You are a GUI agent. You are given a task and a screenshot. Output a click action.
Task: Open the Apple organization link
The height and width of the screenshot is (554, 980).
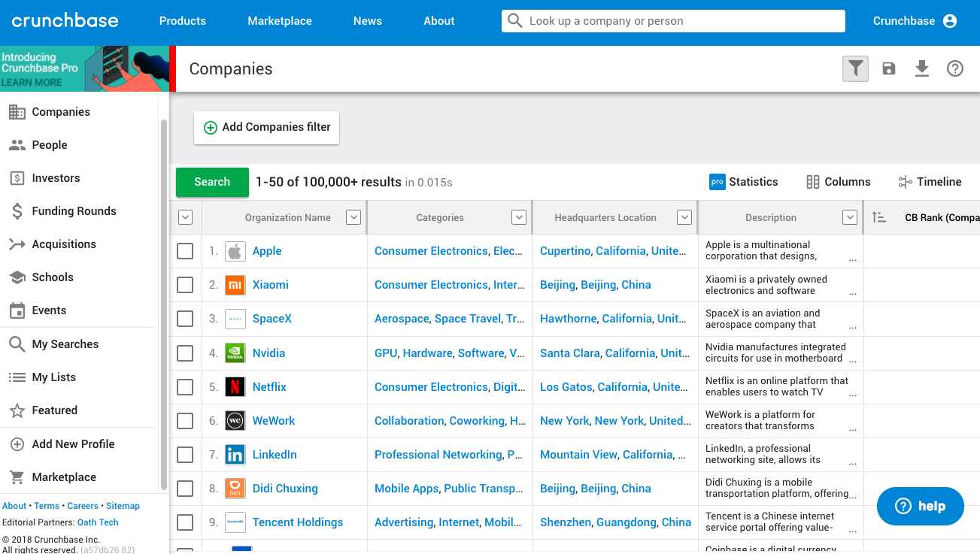[x=267, y=251]
